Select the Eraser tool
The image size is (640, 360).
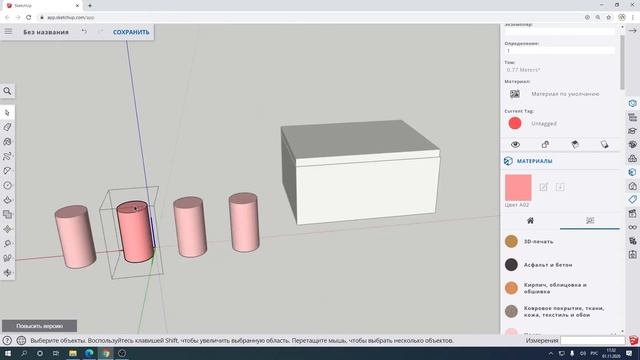[x=7, y=127]
